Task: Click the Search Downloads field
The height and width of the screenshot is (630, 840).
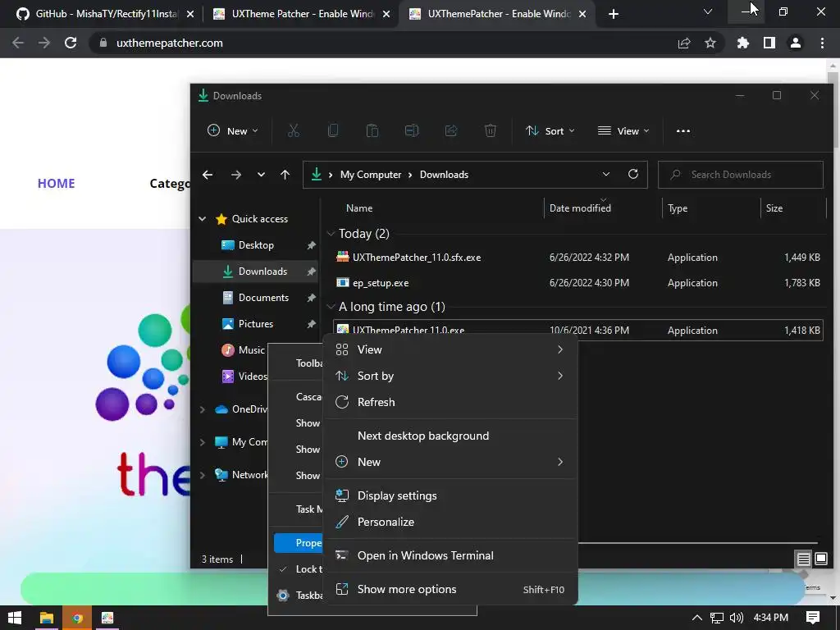Action: coord(741,175)
